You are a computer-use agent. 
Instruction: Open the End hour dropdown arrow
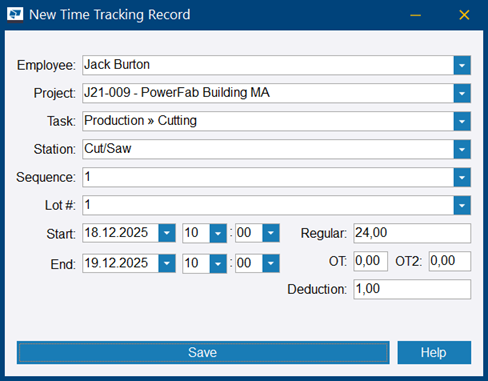tap(218, 263)
